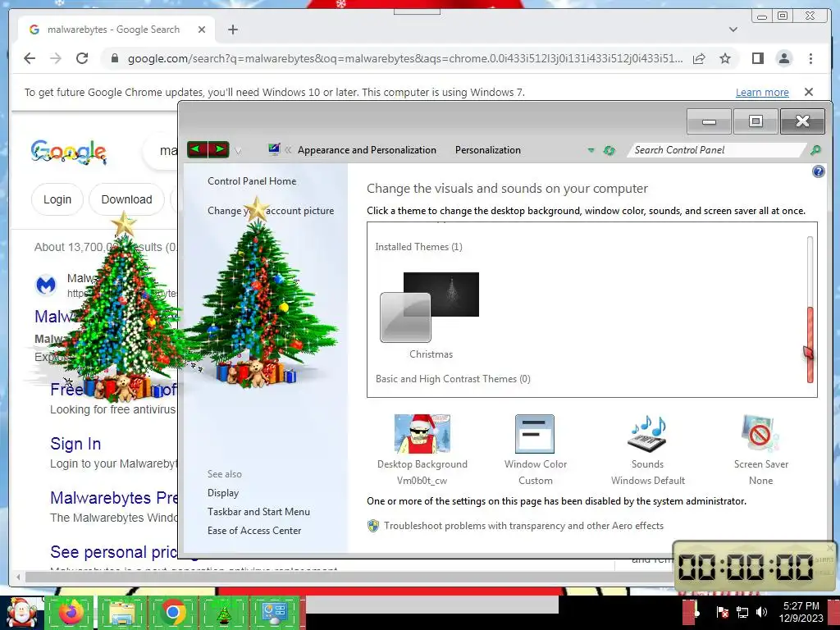Open Desktop Background settings

[x=422, y=450]
